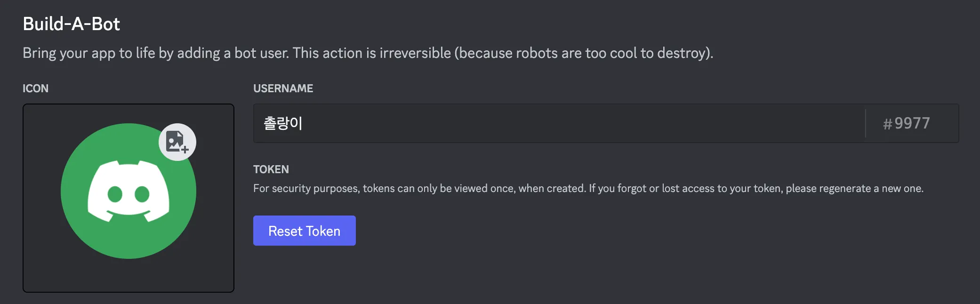Select the #9977 discriminator tag
The height and width of the screenshot is (304, 980).
(906, 123)
